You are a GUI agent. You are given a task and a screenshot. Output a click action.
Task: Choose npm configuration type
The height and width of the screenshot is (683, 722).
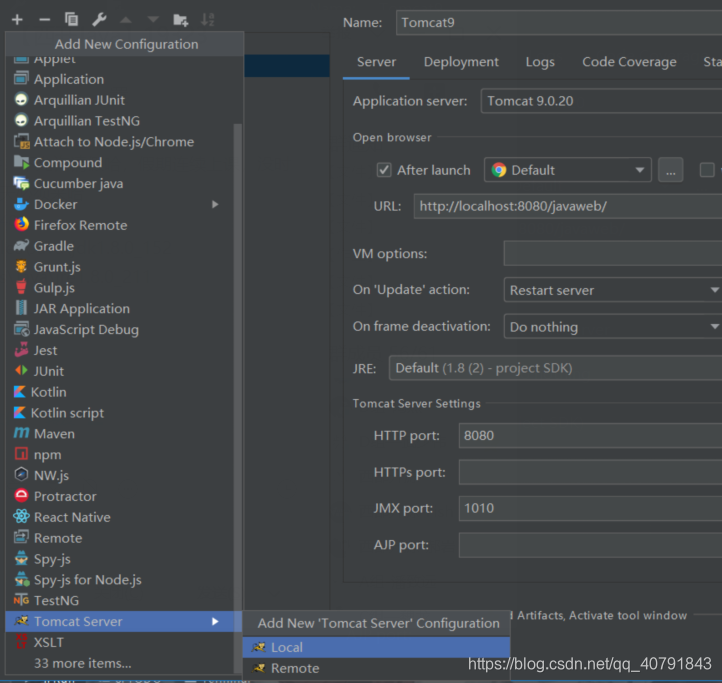(x=123, y=455)
